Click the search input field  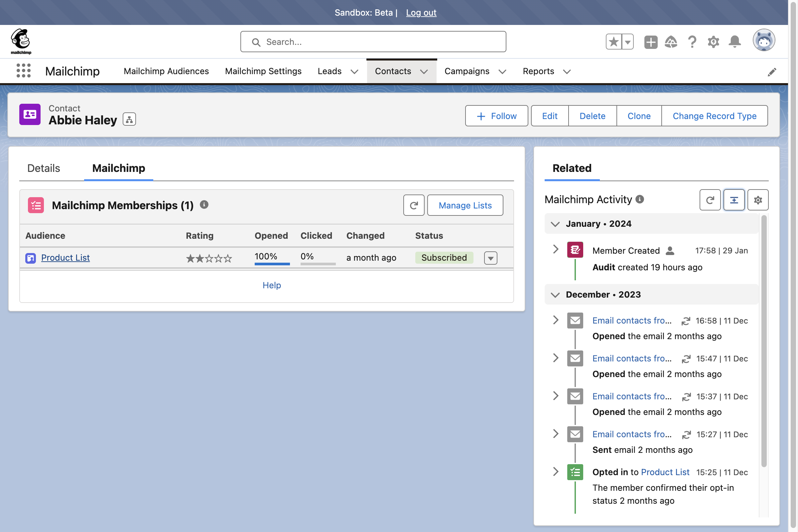click(x=373, y=42)
